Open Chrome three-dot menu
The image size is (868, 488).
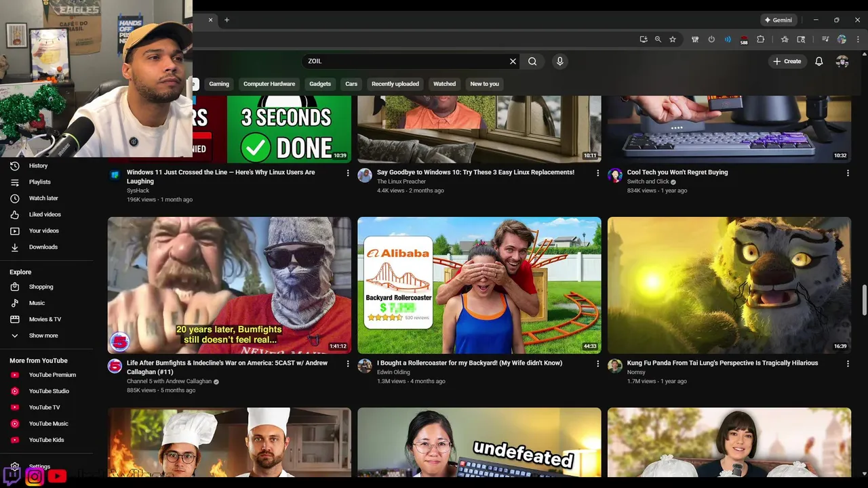(x=858, y=39)
